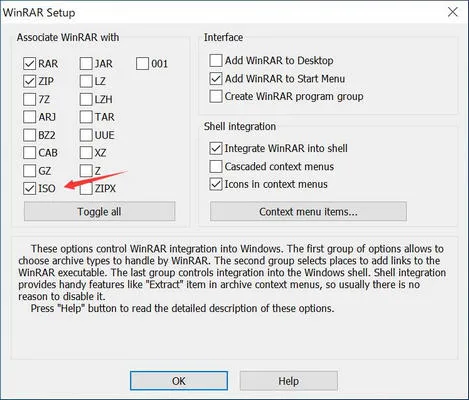Tick the ARJ checkbox

pyautogui.click(x=30, y=117)
